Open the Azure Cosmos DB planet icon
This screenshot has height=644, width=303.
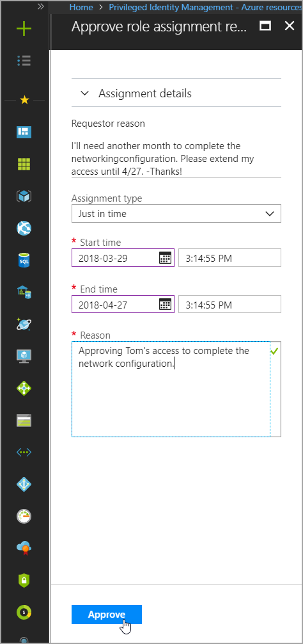(x=24, y=325)
